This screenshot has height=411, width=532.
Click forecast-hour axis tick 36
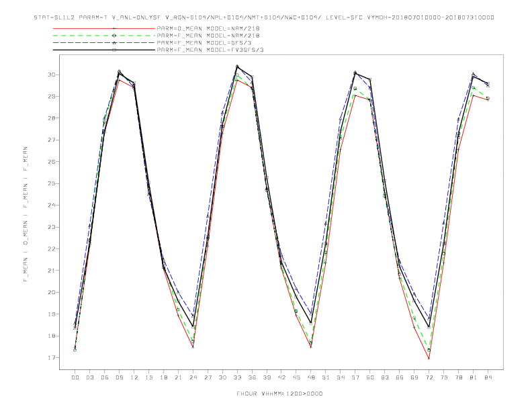click(x=252, y=377)
